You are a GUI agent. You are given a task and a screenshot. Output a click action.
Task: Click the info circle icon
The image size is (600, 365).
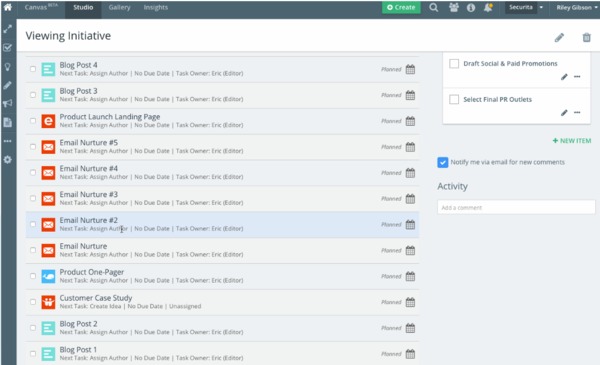(471, 8)
